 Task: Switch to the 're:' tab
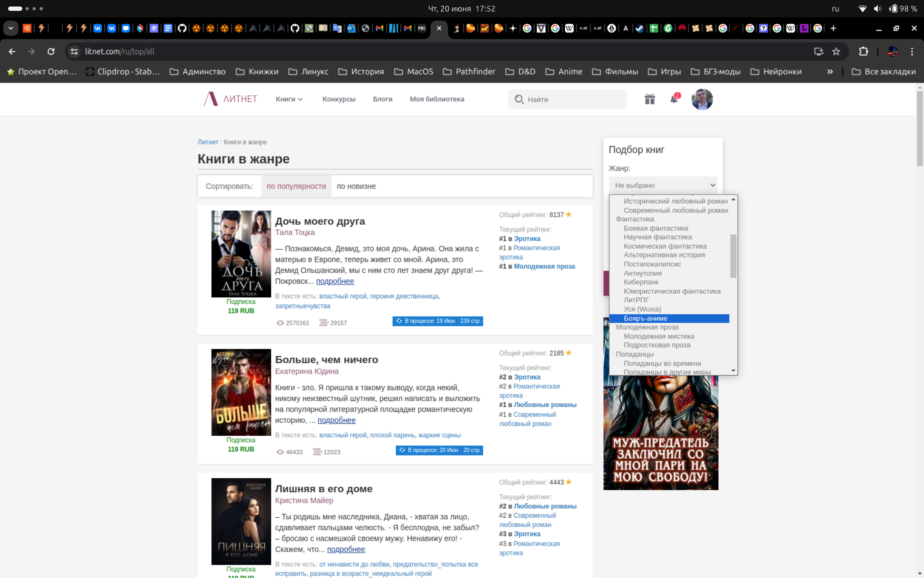click(422, 28)
